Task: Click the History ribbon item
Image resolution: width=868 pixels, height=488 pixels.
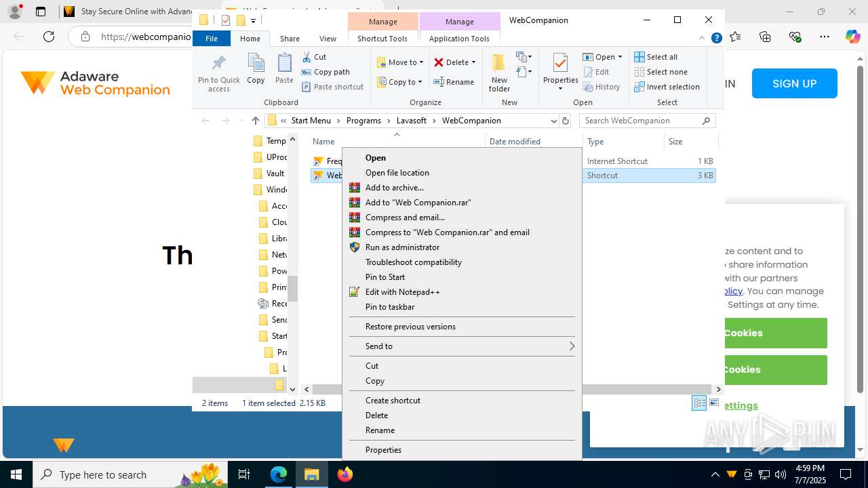Action: (x=601, y=87)
